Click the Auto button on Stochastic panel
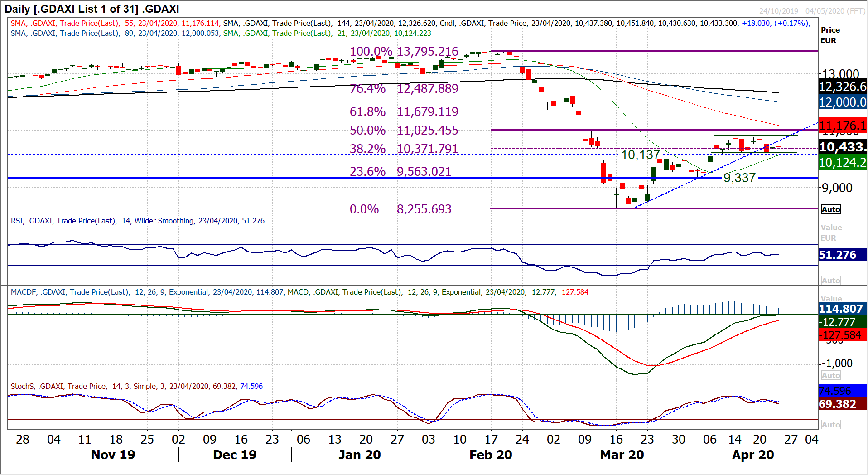The image size is (868, 475). click(x=831, y=425)
